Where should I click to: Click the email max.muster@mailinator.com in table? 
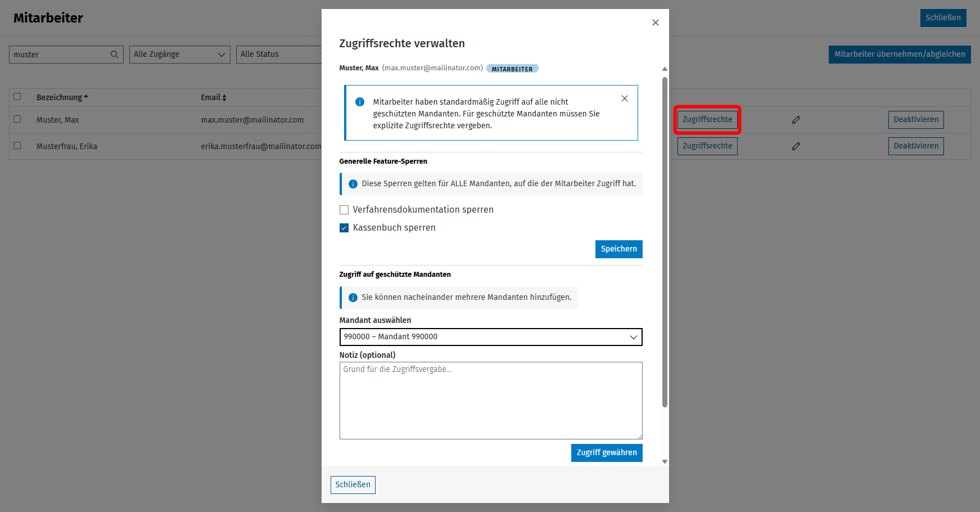coord(252,120)
